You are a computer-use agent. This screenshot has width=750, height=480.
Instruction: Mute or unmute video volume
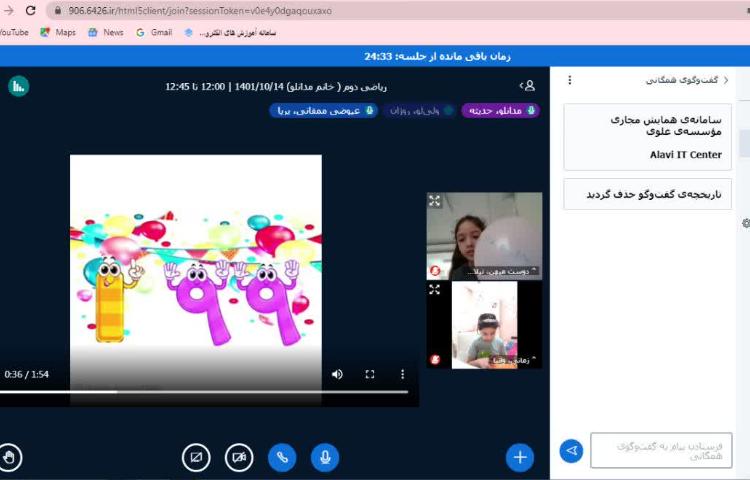coord(337,374)
